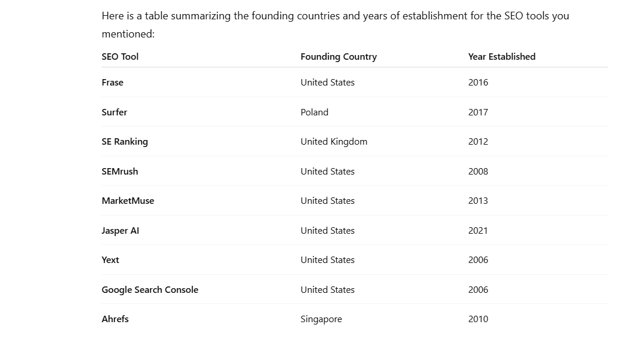Image resolution: width=644 pixels, height=345 pixels.
Task: Click the Singapore country cell
Action: [x=321, y=319]
